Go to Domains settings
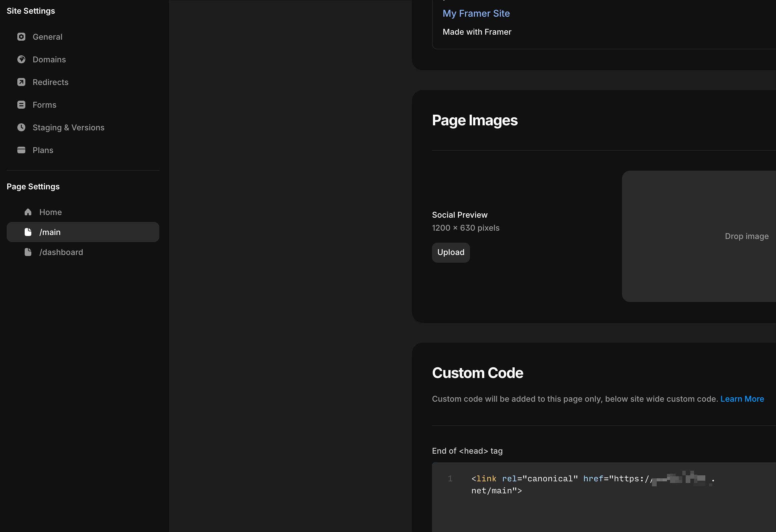Screen dimensions: 776x532 (x=49, y=59)
